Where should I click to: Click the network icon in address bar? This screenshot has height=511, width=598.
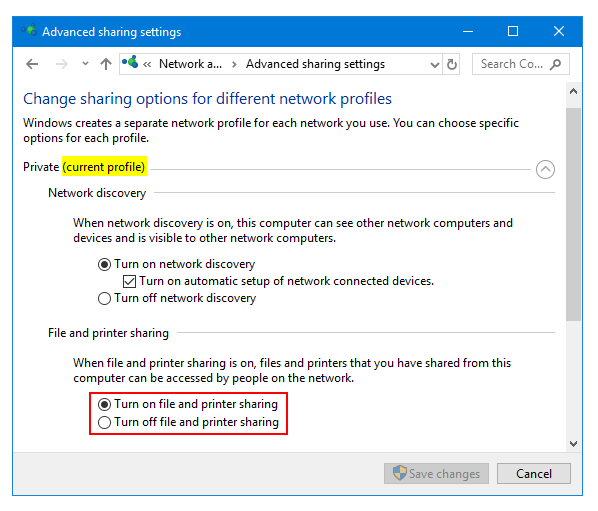pos(130,62)
